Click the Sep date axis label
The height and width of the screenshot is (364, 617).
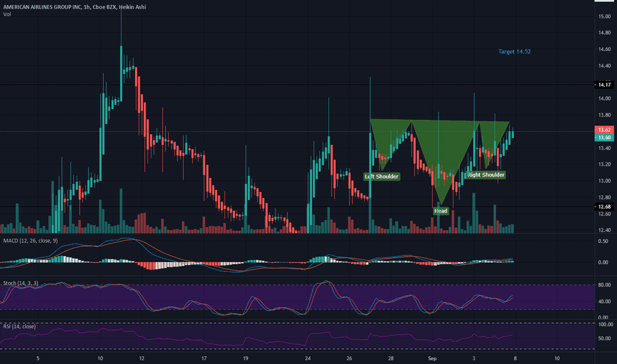click(x=432, y=358)
